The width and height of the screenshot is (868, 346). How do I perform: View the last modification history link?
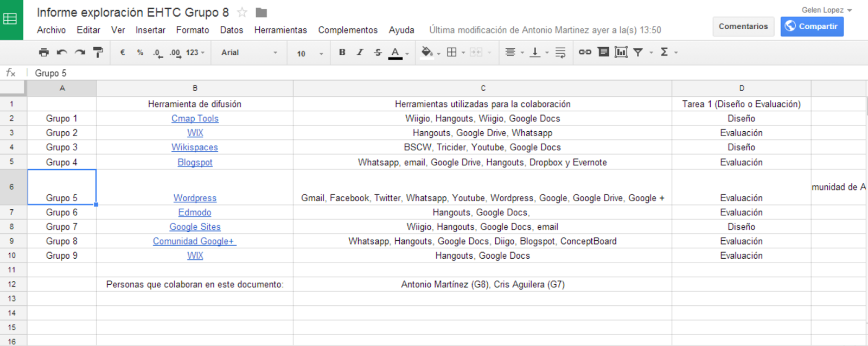[545, 30]
